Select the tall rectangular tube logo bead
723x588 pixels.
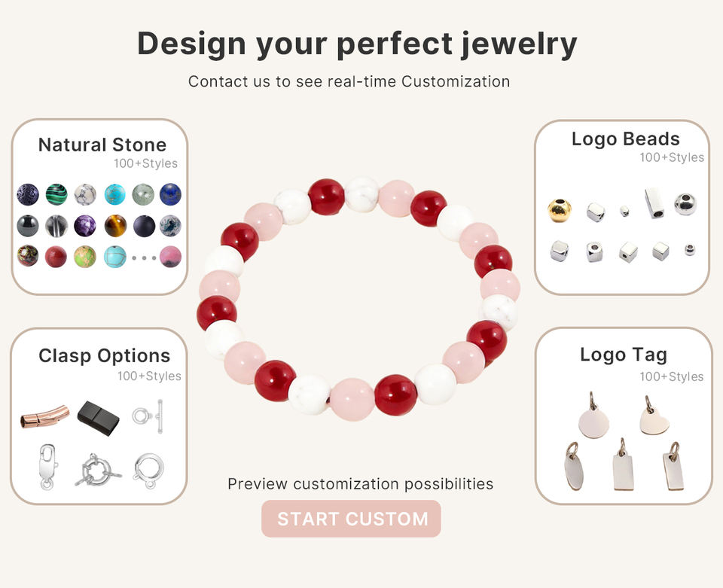(x=653, y=203)
